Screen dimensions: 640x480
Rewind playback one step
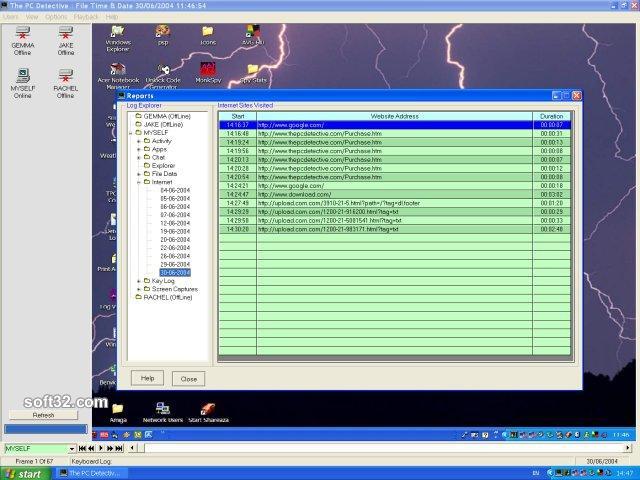point(91,448)
